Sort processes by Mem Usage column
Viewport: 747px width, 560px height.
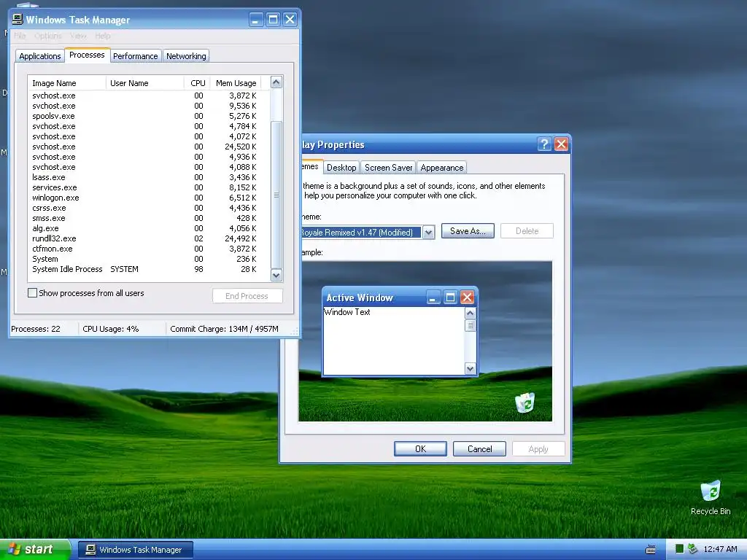[236, 83]
